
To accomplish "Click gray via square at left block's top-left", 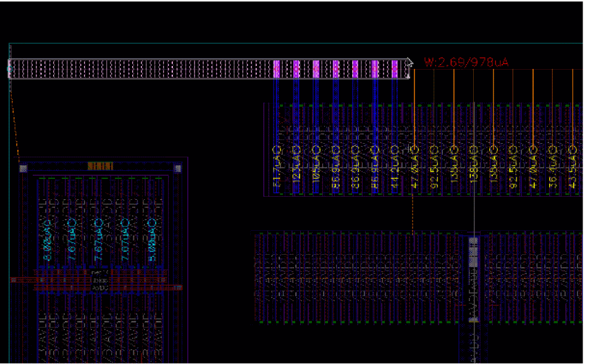I will click(x=23, y=168).
